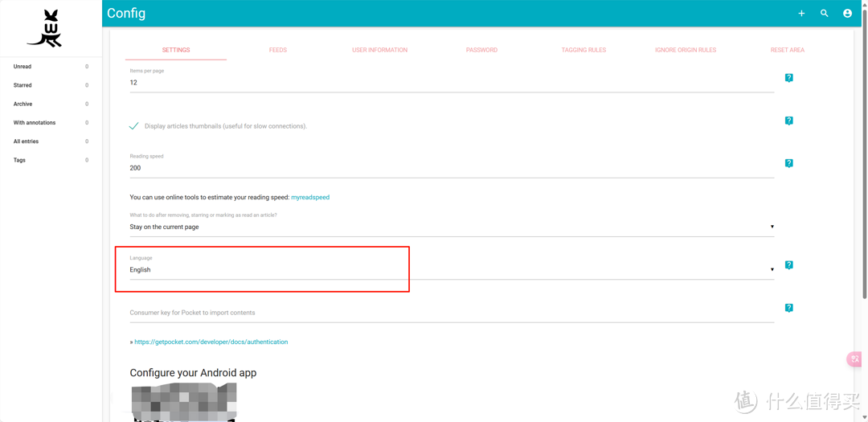Open the Tagging Rules tab
This screenshot has width=868, height=422.
(x=583, y=50)
